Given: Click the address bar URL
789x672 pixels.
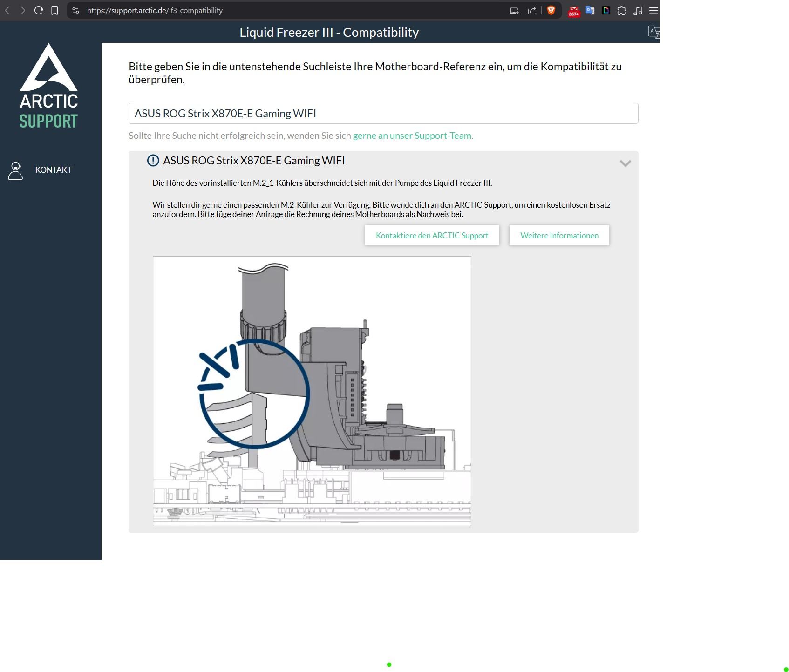Looking at the screenshot, I should [x=155, y=10].
